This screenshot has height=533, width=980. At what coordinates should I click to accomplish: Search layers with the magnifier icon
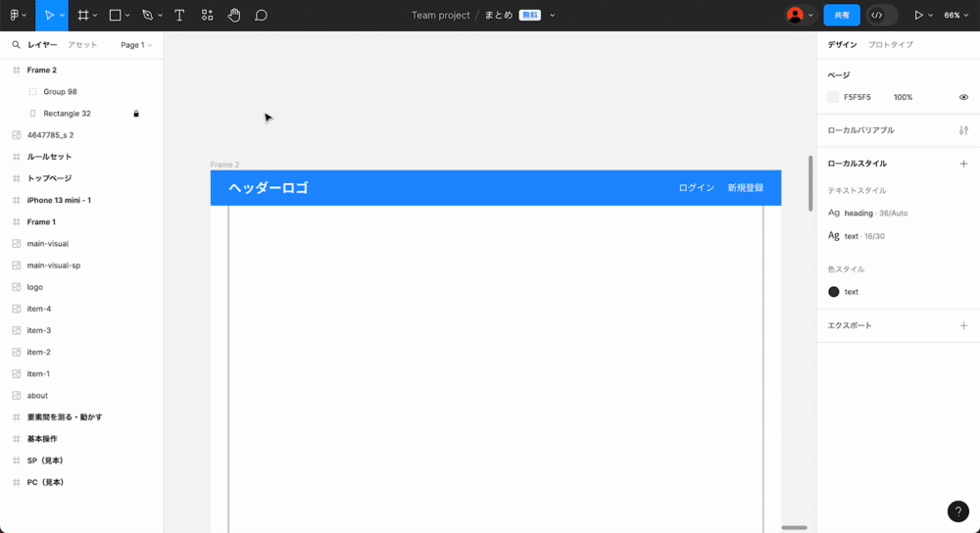tap(17, 44)
